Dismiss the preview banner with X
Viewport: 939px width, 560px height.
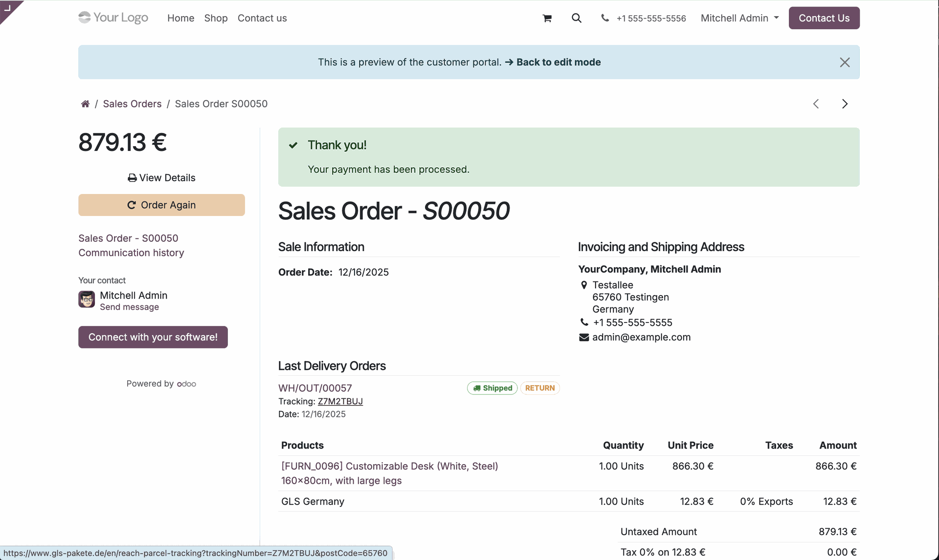point(845,62)
